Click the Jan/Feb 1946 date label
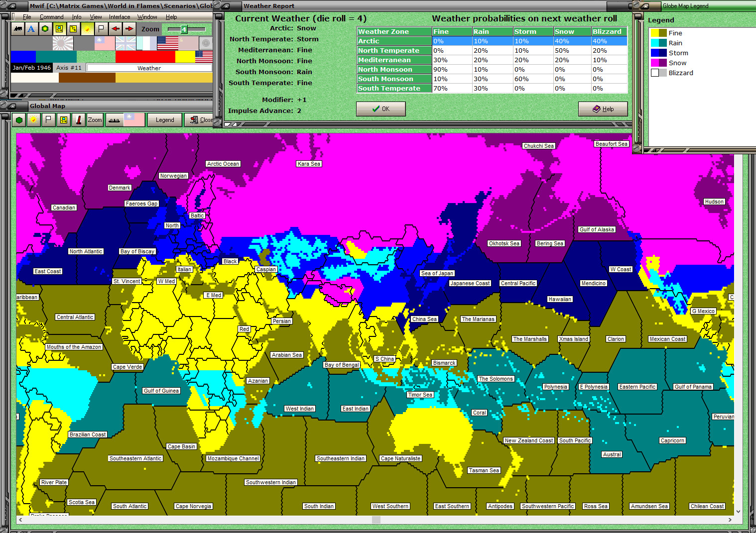This screenshot has width=756, height=533. pos(32,68)
